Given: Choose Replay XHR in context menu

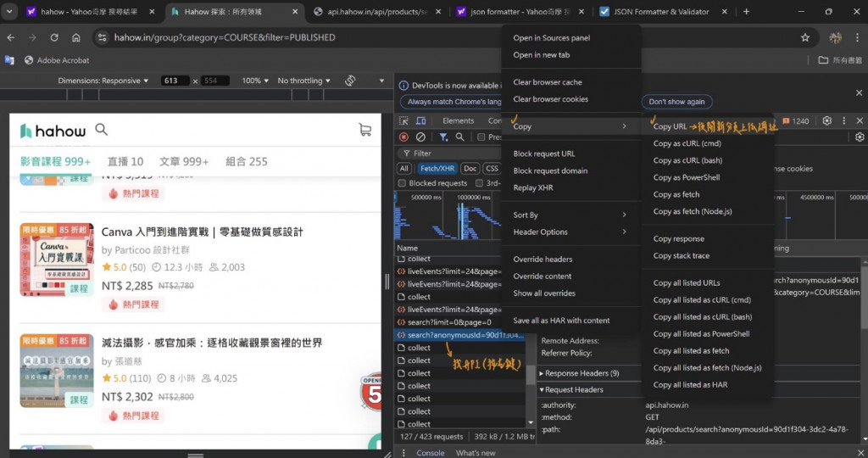Looking at the screenshot, I should pyautogui.click(x=570, y=187).
